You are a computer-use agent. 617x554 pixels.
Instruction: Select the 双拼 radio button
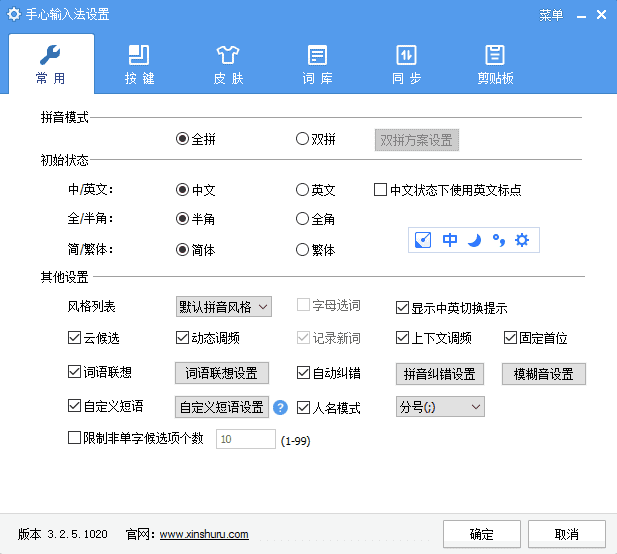[303, 140]
